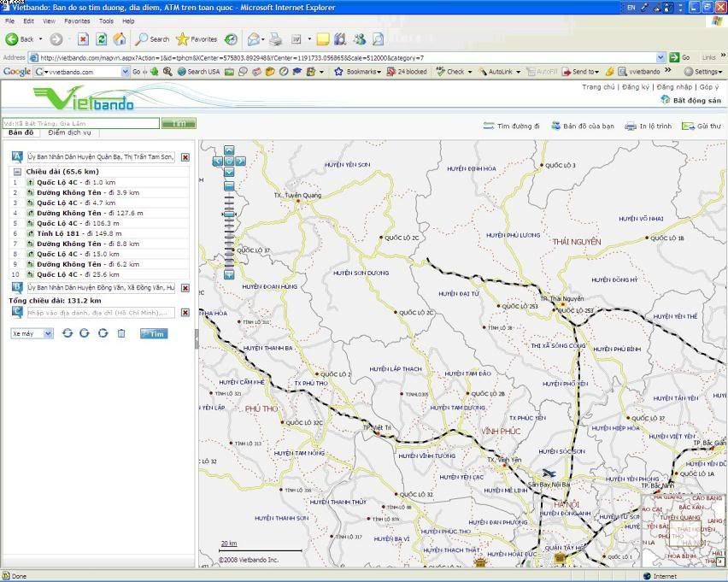This screenshot has height=582, width=728.
Task: Go back with the browser Back button
Action: click(20, 39)
